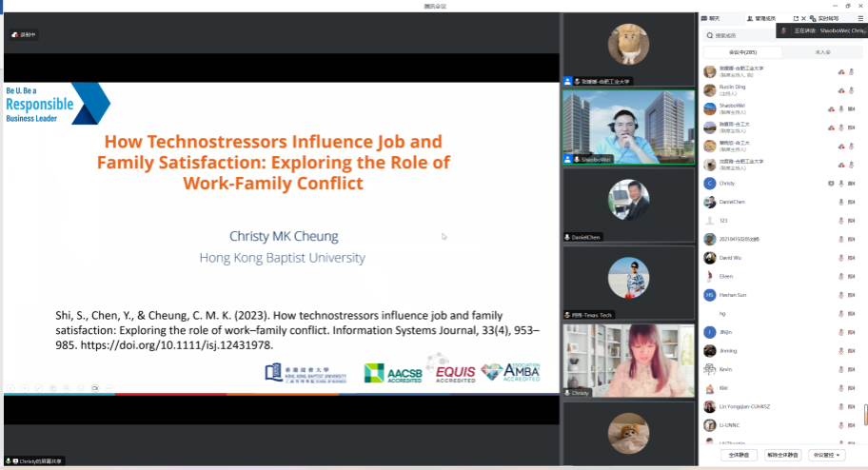The height and width of the screenshot is (470, 868).
Task: Click Christy's screen-sharing icon in member list
Action: (x=831, y=183)
